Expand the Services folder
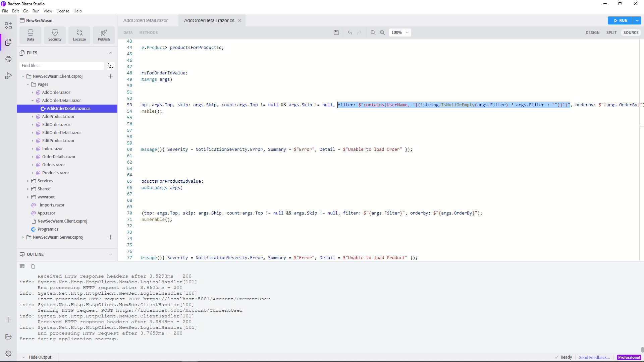 pyautogui.click(x=45, y=181)
